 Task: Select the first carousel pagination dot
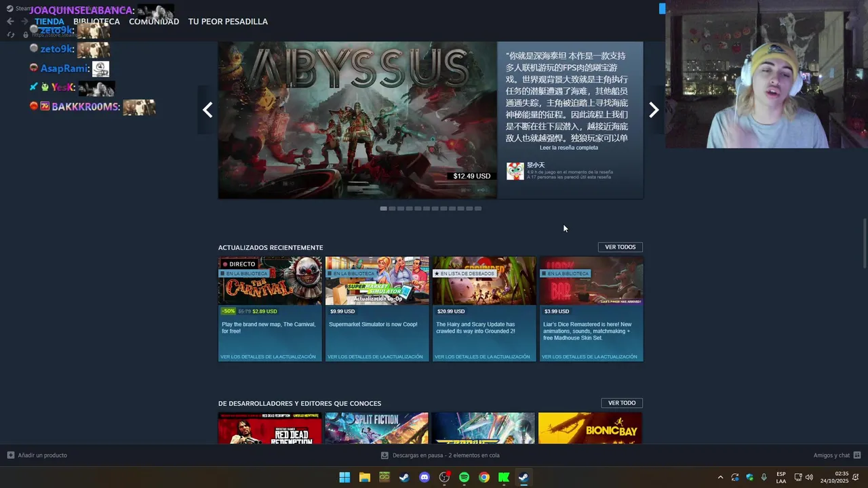[383, 209]
